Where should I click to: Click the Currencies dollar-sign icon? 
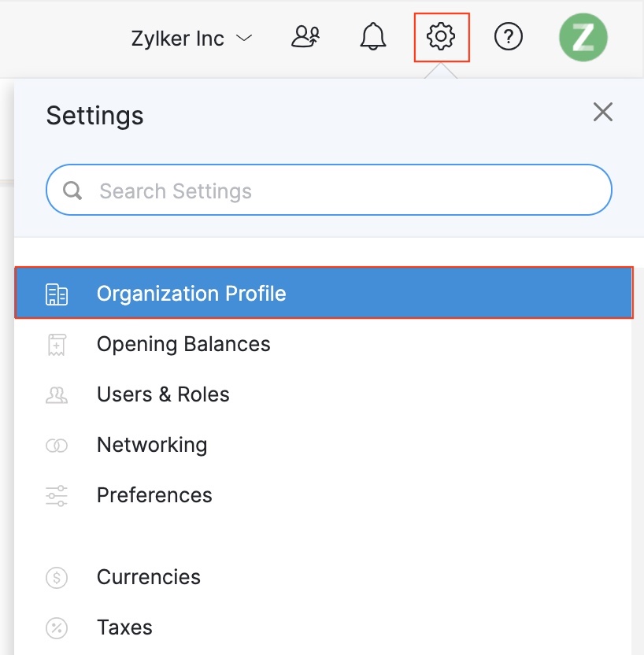pyautogui.click(x=56, y=576)
